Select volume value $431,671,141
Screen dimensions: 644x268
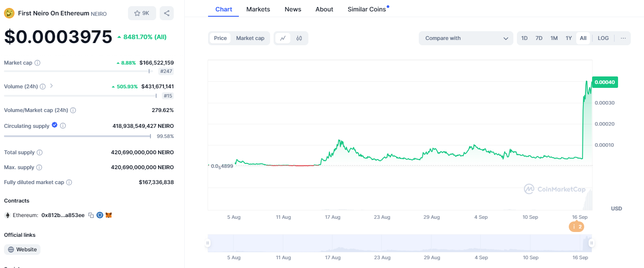coord(157,87)
